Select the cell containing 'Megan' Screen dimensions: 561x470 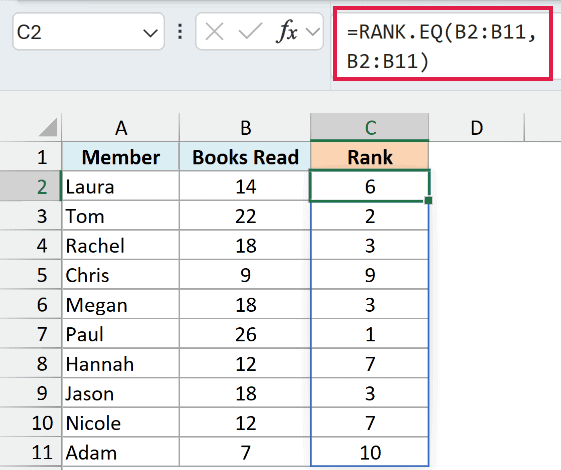(x=121, y=304)
